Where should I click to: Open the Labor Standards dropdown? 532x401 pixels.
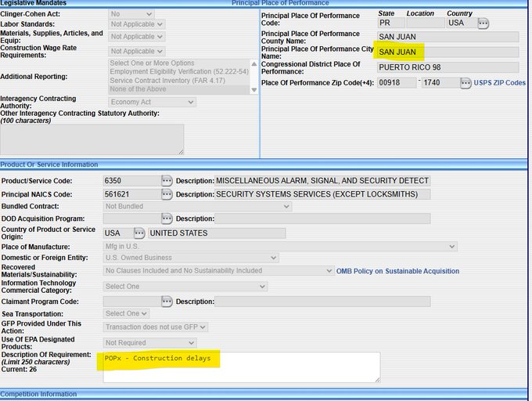pos(137,24)
